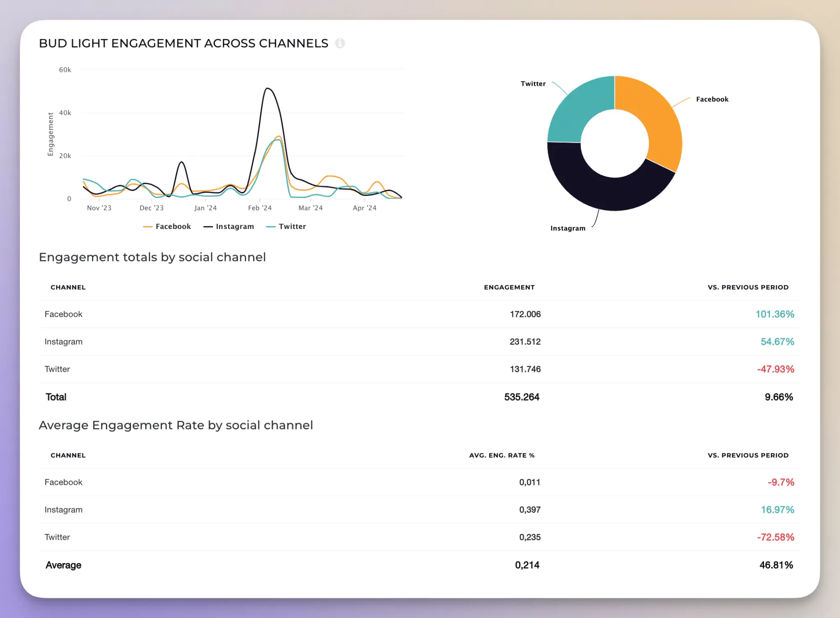Click the average rate value 0,214
Screen dimensions: 840x618
point(527,565)
